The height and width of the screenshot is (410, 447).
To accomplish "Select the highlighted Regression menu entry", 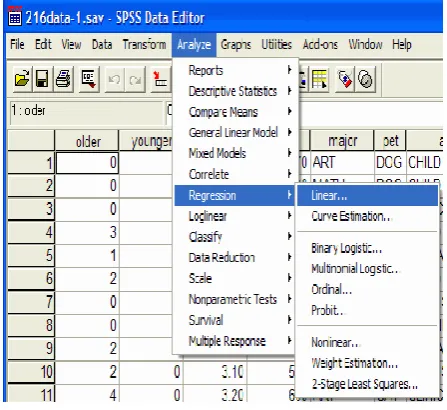I will 234,195.
